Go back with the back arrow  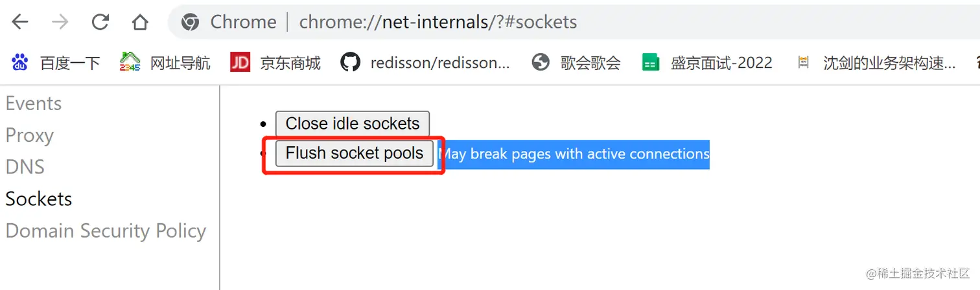(20, 22)
